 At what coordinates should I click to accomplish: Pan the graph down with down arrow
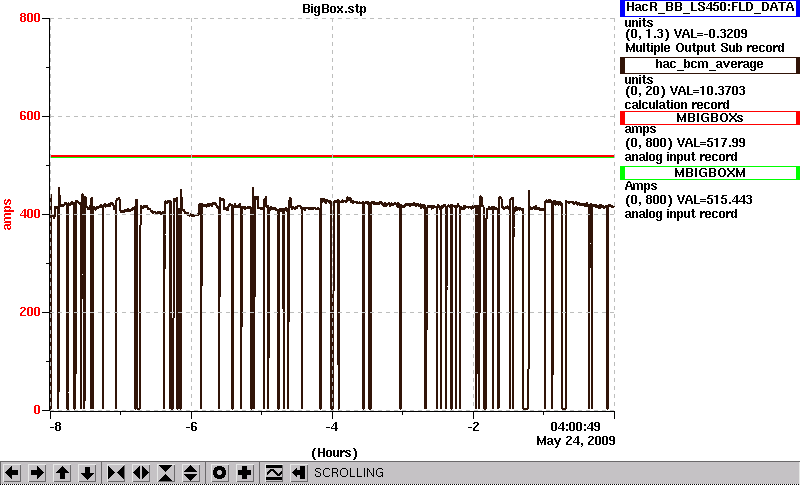tap(87, 473)
